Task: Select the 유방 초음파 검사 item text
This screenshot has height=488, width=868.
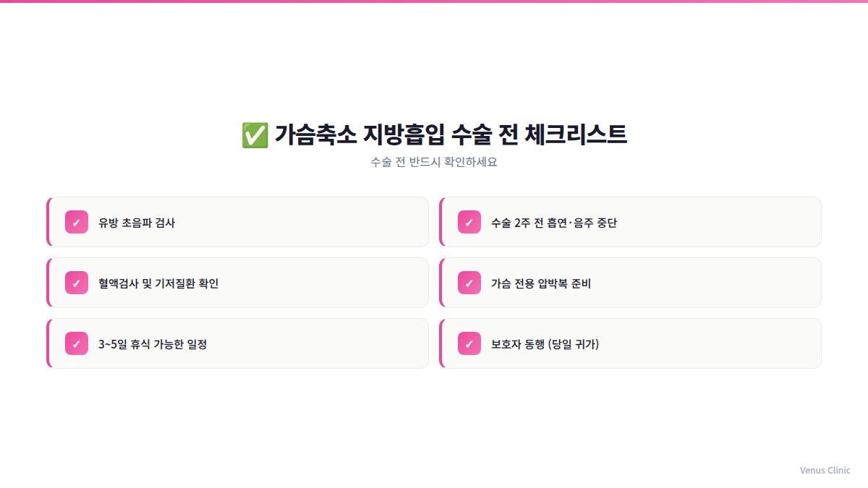Action: pyautogui.click(x=137, y=223)
